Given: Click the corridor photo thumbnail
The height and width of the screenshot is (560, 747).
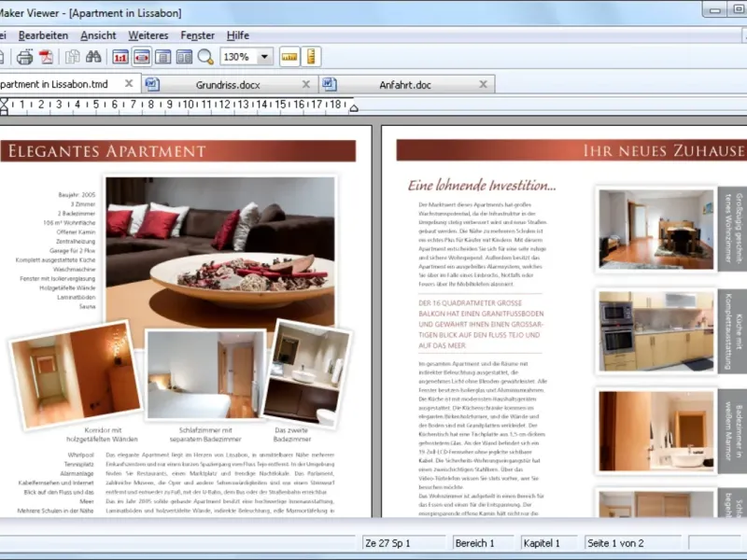Looking at the screenshot, I should pos(76,374).
